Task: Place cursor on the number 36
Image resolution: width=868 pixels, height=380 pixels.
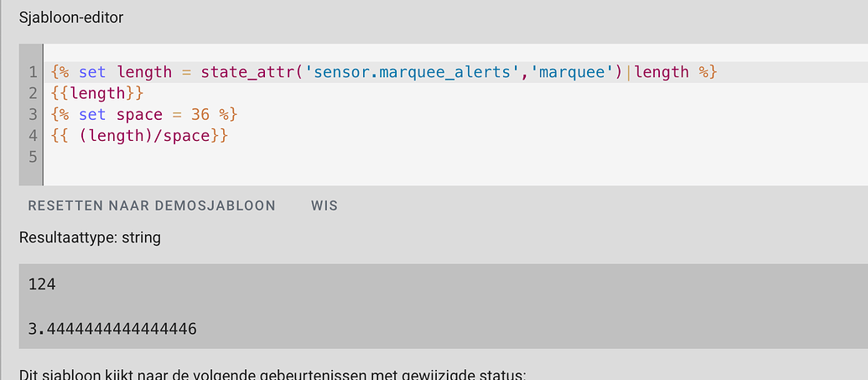Action: click(x=200, y=114)
